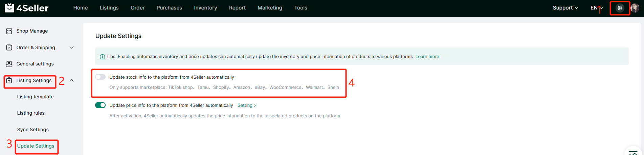Open the Support dropdown menu
The height and width of the screenshot is (155, 644).
coord(565,8)
